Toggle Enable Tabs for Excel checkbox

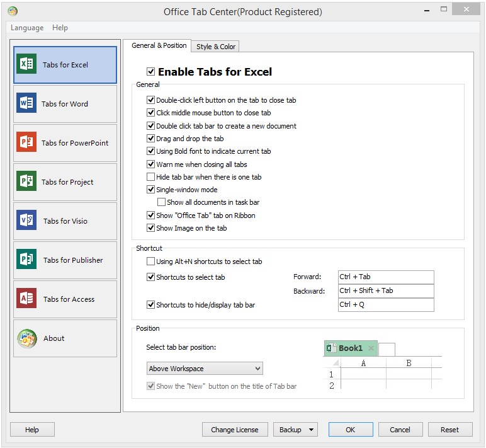tap(150, 72)
